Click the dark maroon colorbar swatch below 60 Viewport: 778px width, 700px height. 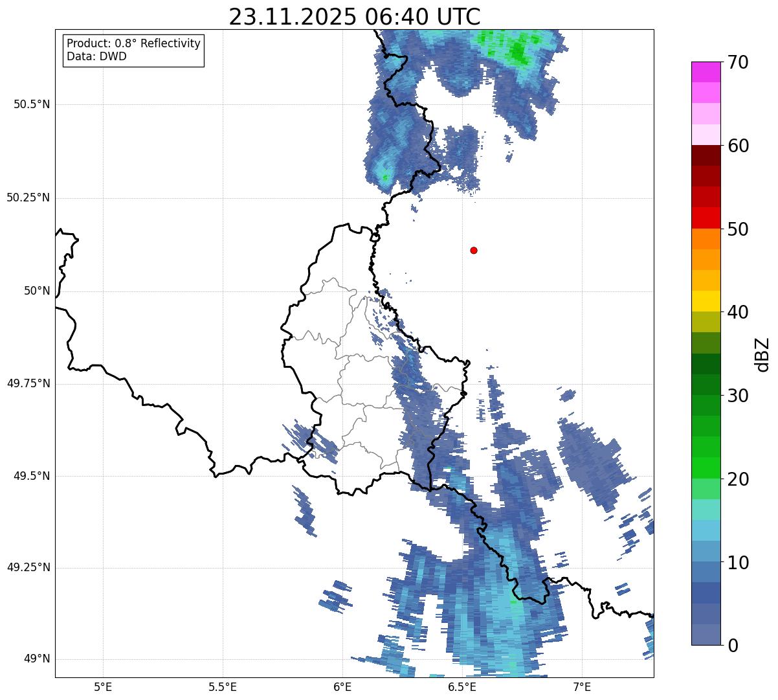click(706, 155)
